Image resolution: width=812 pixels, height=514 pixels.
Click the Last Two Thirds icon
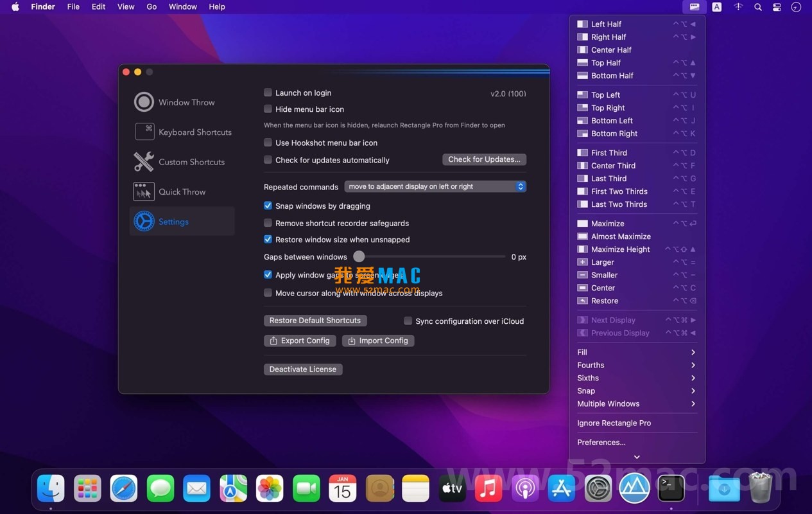582,204
